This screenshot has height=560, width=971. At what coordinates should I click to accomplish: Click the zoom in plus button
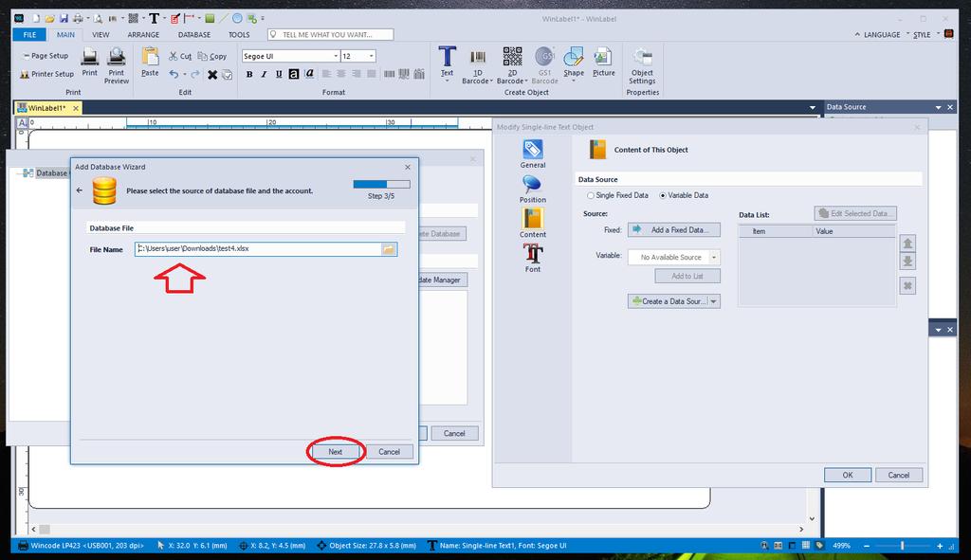click(940, 546)
